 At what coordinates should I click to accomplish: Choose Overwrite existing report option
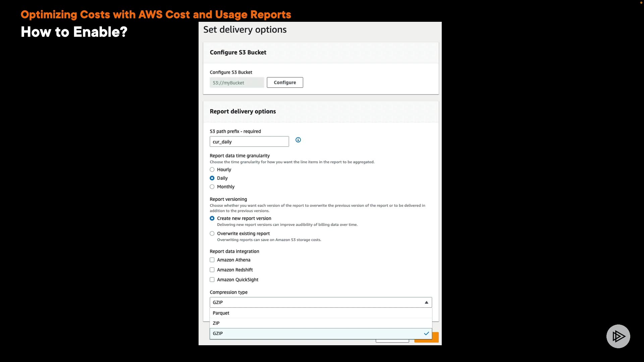212,234
